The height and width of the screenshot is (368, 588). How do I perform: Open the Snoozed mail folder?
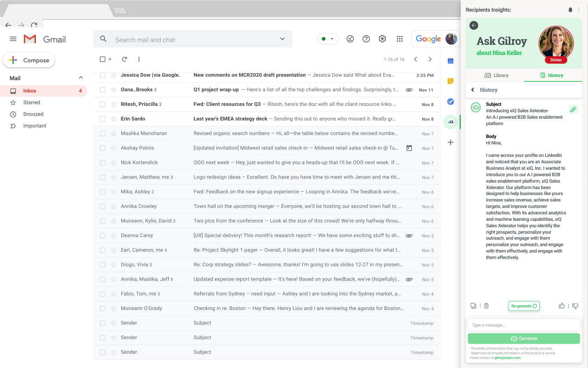click(x=33, y=114)
